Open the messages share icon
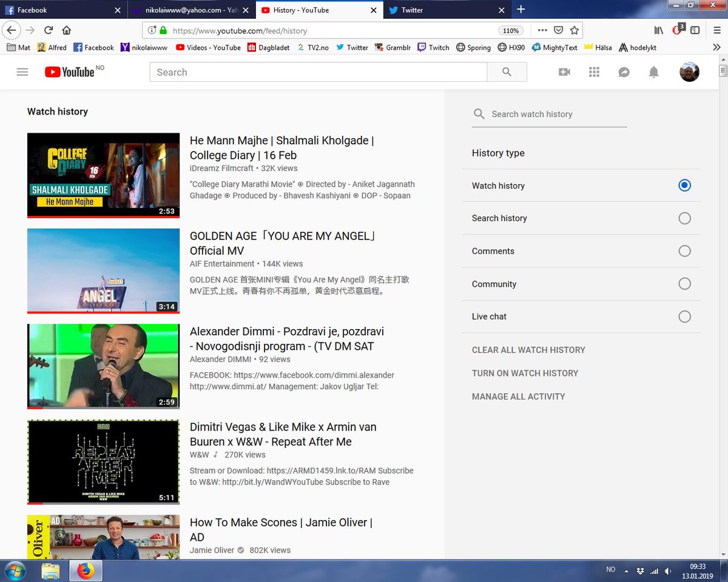This screenshot has height=582, width=728. pyautogui.click(x=624, y=72)
